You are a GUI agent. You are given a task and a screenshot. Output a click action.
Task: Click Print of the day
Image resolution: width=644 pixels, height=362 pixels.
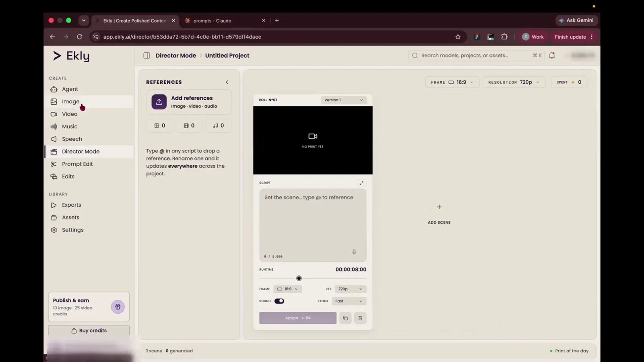569,351
